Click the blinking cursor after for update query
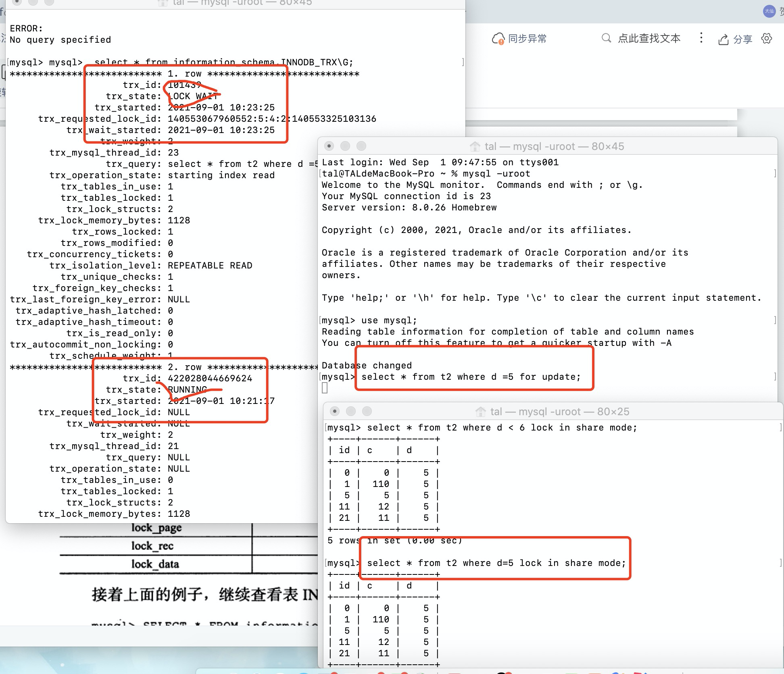This screenshot has width=784, height=674. (x=325, y=388)
